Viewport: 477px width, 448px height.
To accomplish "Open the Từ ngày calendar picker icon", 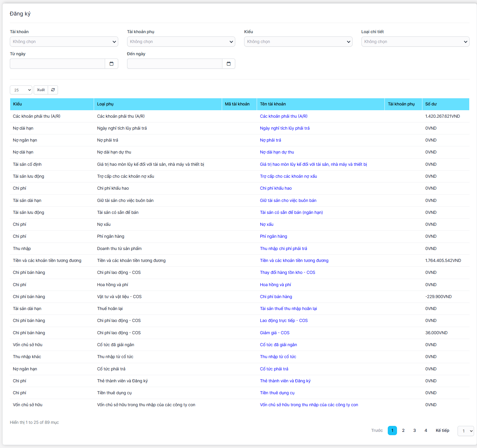I will tap(111, 64).
